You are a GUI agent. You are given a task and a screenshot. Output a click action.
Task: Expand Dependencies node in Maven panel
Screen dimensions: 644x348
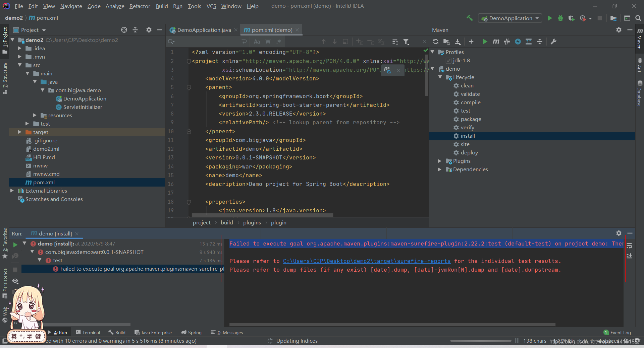(440, 169)
